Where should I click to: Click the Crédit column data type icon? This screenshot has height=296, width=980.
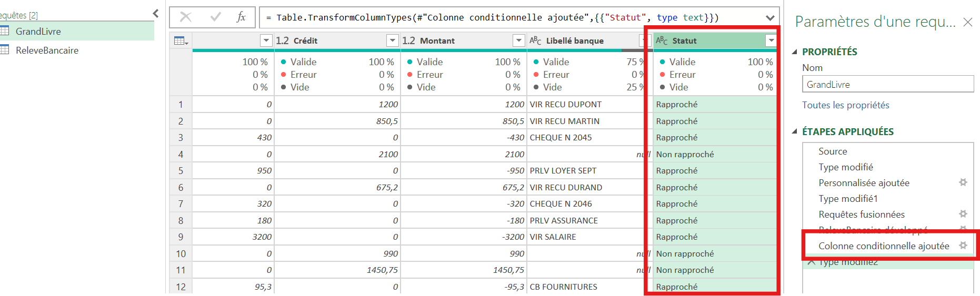[282, 40]
